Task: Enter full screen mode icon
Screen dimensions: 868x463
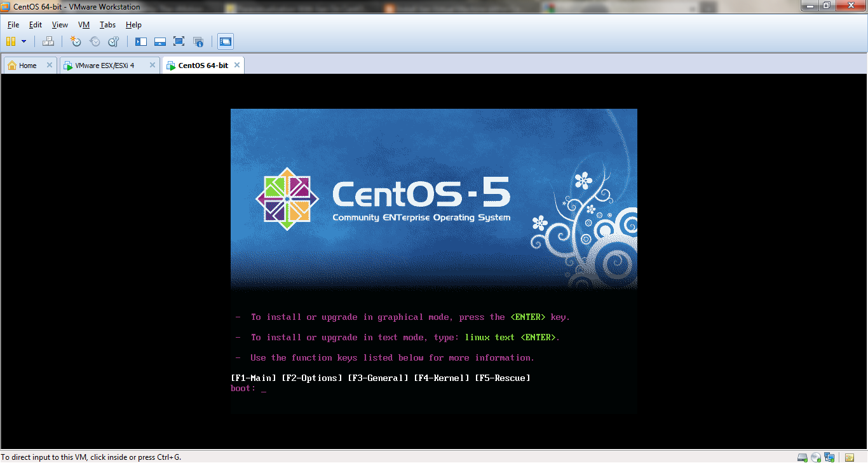Action: [179, 41]
